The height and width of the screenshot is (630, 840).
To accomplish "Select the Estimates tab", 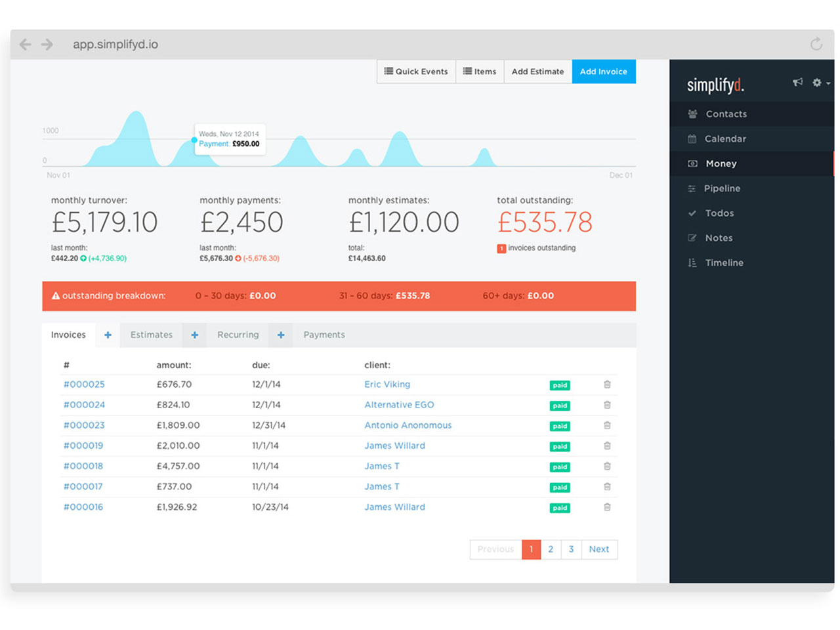I will (152, 335).
